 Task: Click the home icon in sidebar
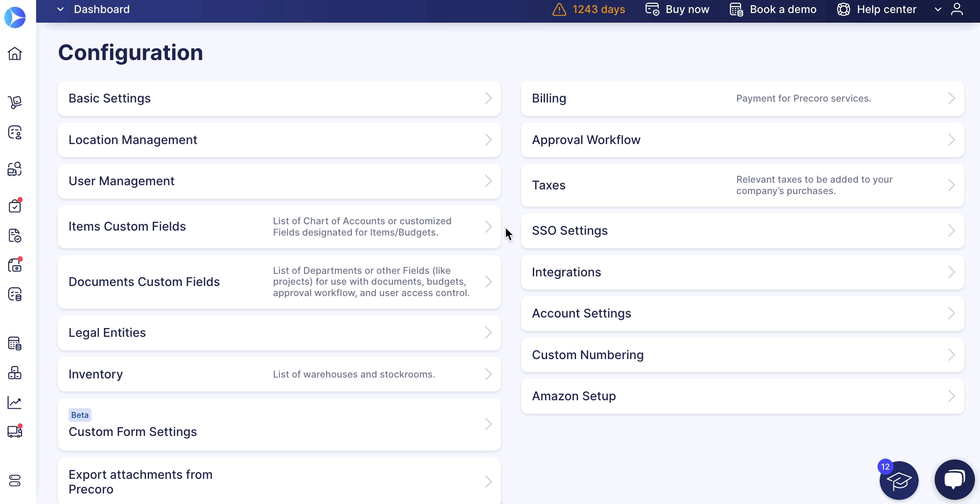click(x=15, y=54)
